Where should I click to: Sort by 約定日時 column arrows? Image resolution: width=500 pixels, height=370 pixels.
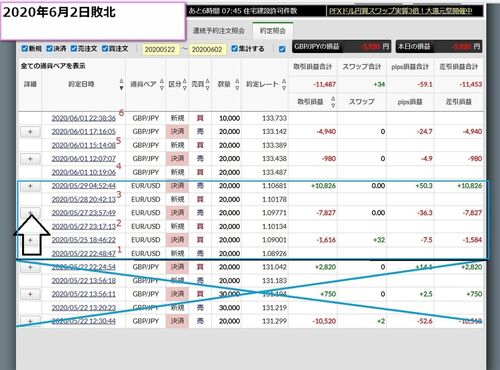[x=121, y=84]
